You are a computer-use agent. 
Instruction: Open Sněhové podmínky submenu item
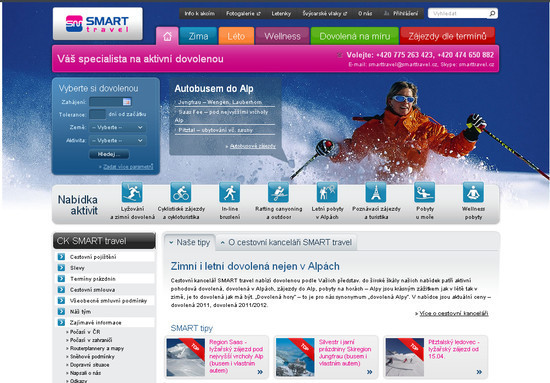[x=92, y=356]
